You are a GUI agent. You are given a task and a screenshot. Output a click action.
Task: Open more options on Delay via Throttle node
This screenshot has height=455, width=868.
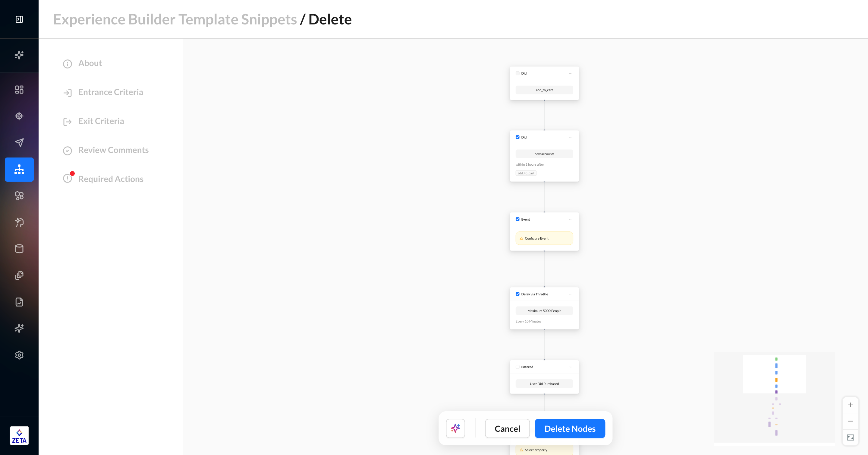point(570,294)
